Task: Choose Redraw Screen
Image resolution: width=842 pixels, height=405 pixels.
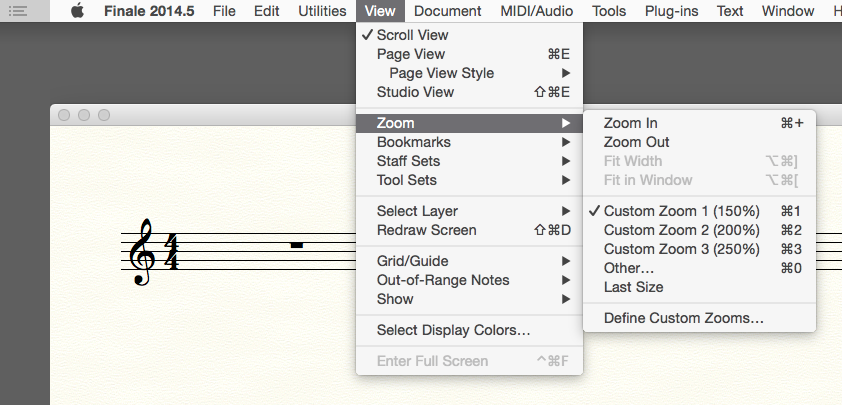Action: (426, 230)
